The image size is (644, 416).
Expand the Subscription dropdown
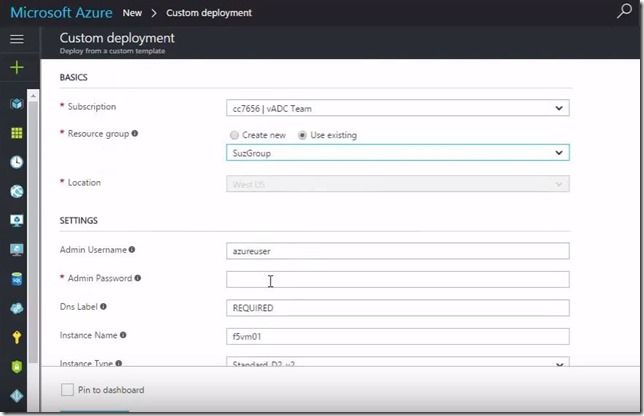[x=398, y=108]
